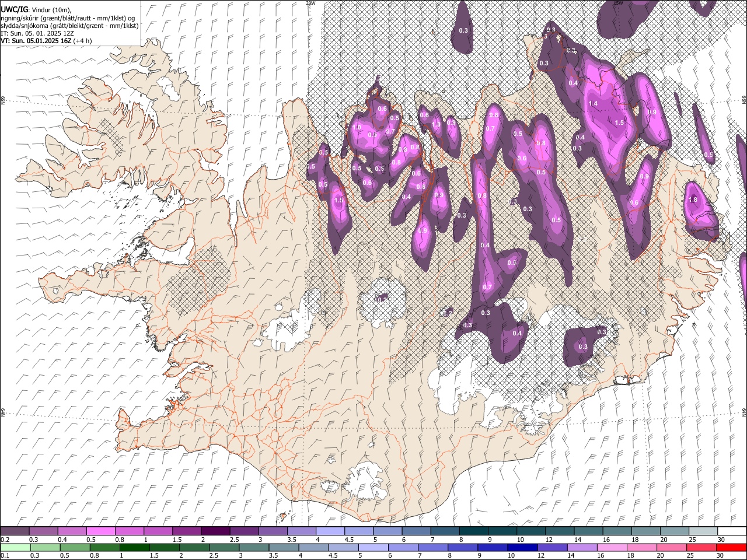Click the 20W longitude label on the top edge
Viewport: 747px width, 560px height.
click(310, 3)
